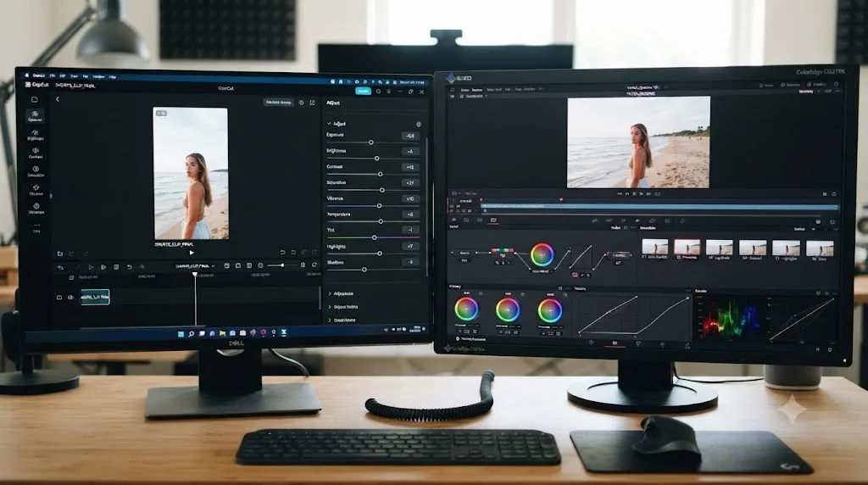Image resolution: width=868 pixels, height=485 pixels.
Task: Click the middle primary color wheel
Action: pos(508,310)
